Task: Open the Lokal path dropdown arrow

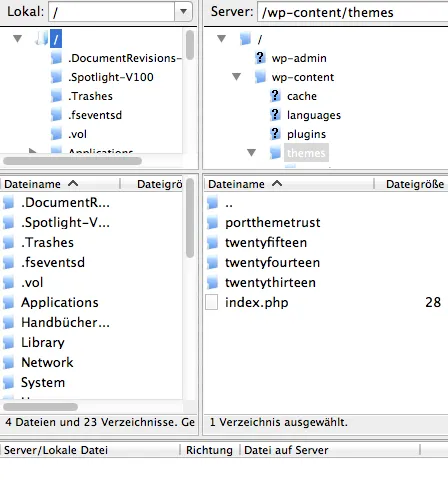Action: pyautogui.click(x=183, y=11)
